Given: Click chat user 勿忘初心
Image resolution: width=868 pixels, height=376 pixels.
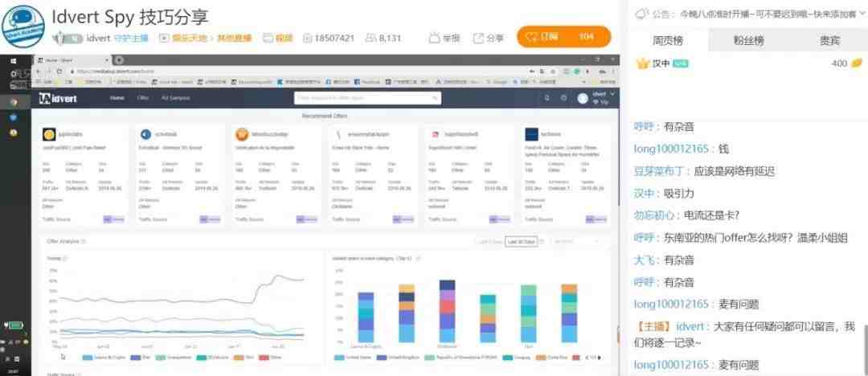Looking at the screenshot, I should click(x=653, y=215).
